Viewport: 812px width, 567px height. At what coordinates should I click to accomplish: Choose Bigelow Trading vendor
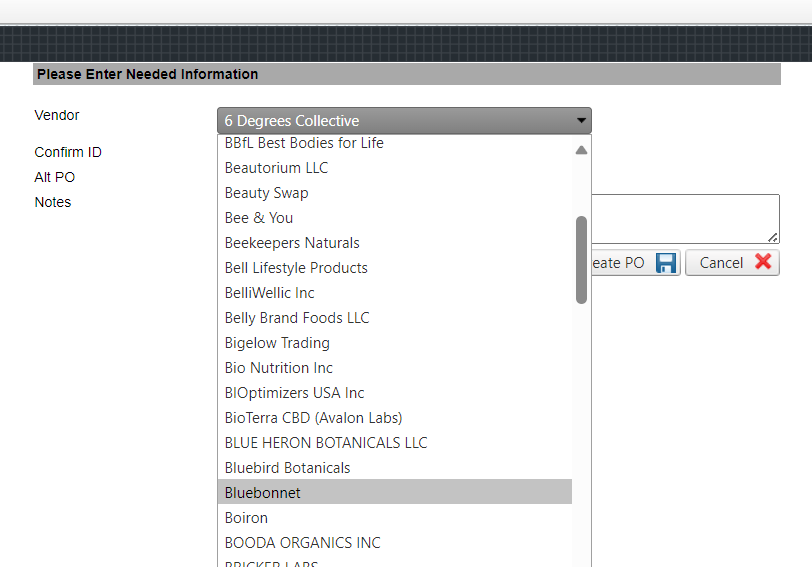tap(395, 343)
